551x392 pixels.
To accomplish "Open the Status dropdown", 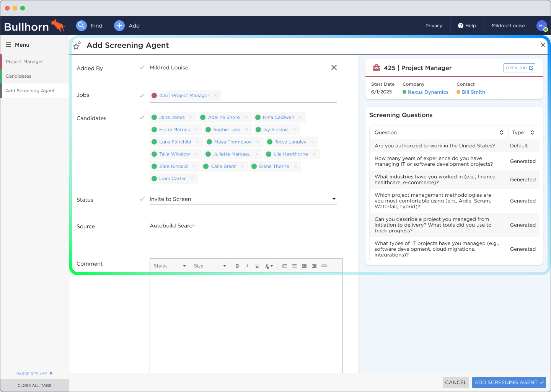I will (x=334, y=199).
